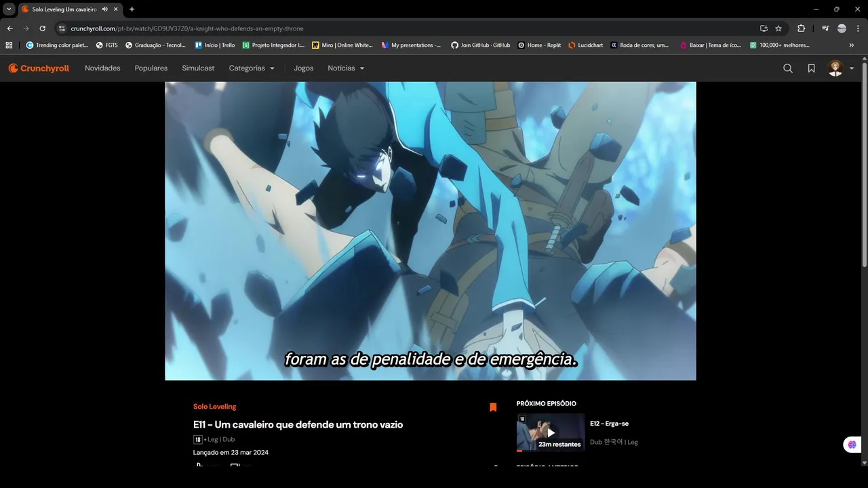Image resolution: width=868 pixels, height=488 pixels.
Task: Open the media control icon in toolbar
Action: tap(825, 28)
